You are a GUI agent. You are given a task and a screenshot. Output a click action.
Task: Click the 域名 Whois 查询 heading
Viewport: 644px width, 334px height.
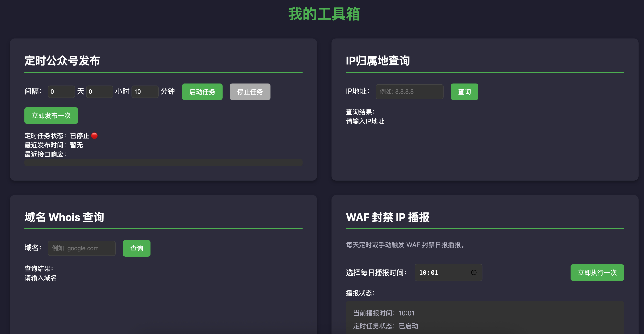(64, 217)
